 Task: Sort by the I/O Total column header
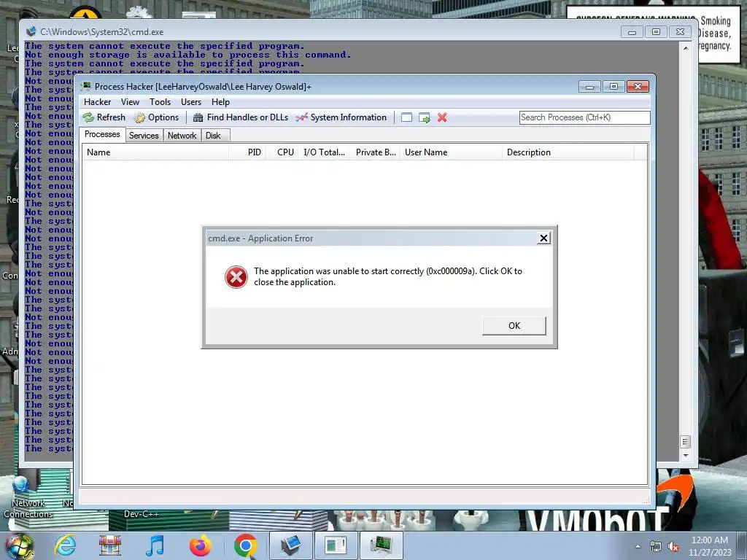coord(324,152)
